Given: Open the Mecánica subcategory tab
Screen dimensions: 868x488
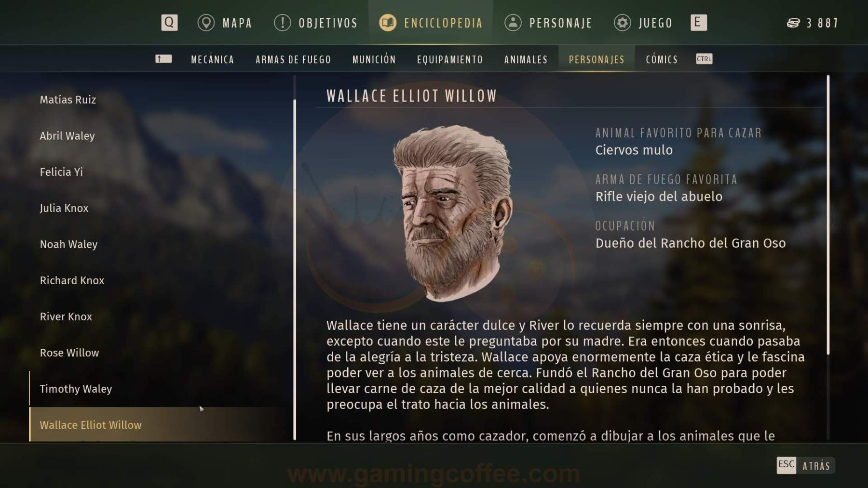Looking at the screenshot, I should (213, 59).
